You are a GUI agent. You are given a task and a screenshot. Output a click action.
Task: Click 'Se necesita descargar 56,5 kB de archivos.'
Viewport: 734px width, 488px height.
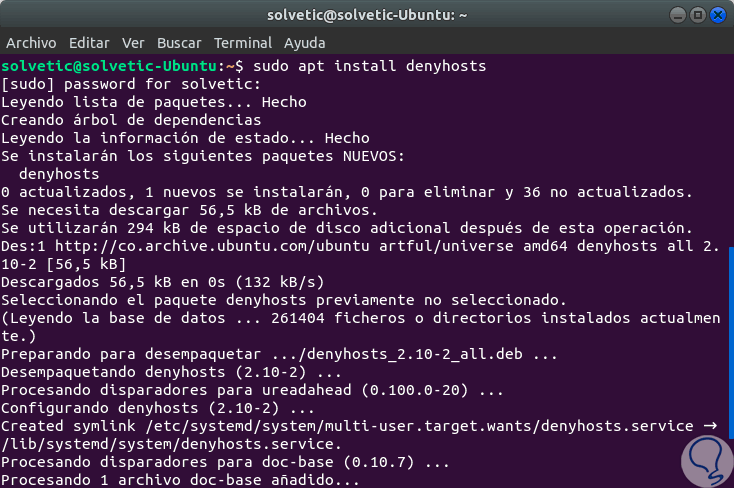click(x=189, y=210)
